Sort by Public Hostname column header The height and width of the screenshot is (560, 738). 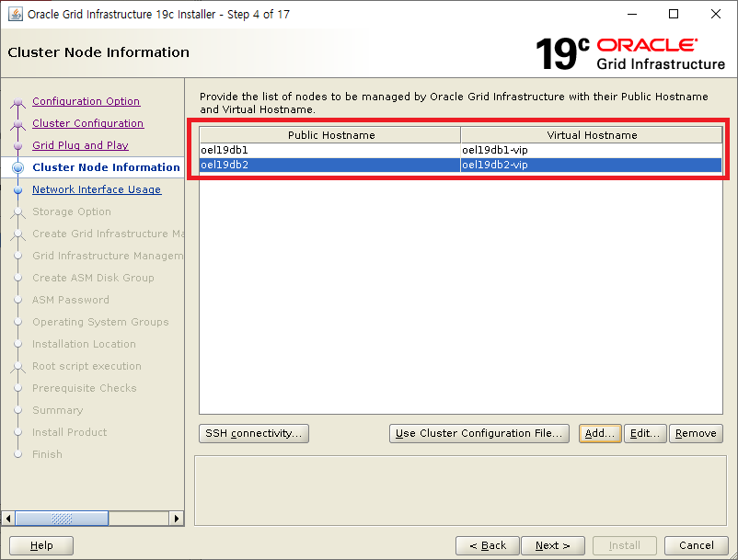(x=330, y=135)
